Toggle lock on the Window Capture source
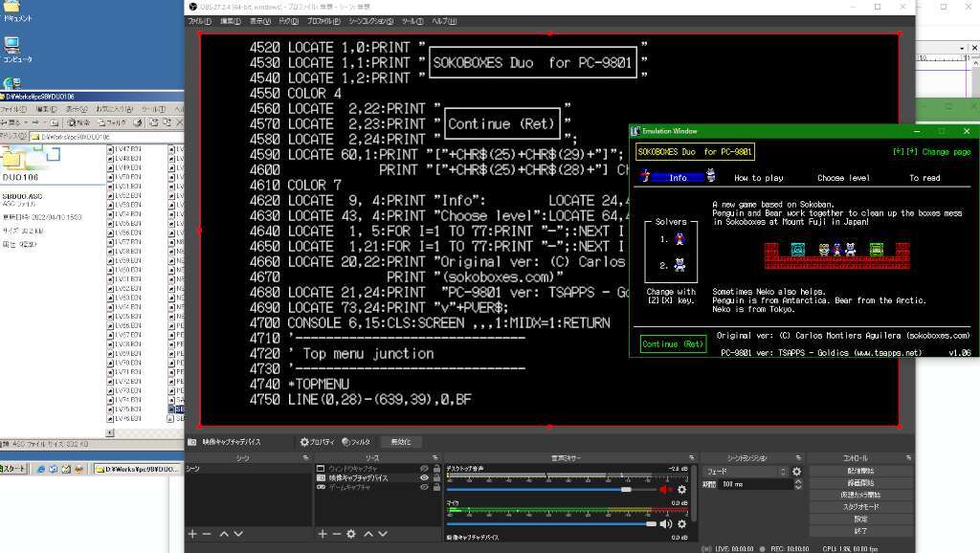The image size is (980, 553). tap(436, 469)
